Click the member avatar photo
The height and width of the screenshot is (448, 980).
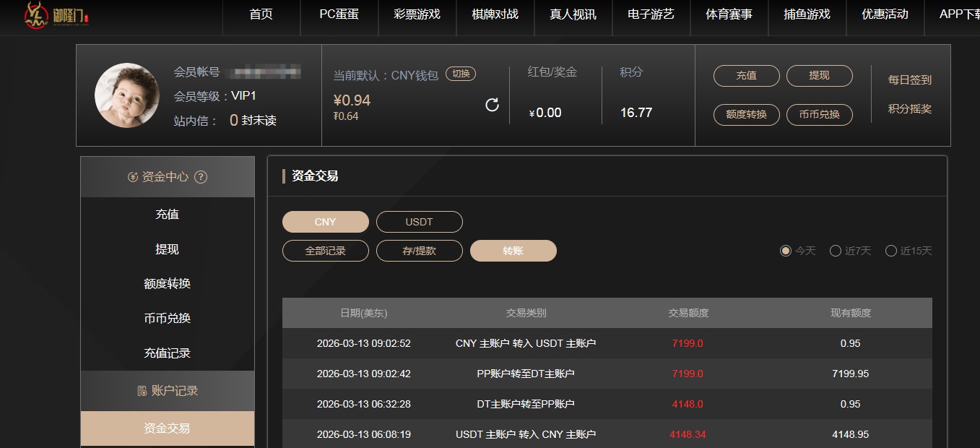pos(126,95)
